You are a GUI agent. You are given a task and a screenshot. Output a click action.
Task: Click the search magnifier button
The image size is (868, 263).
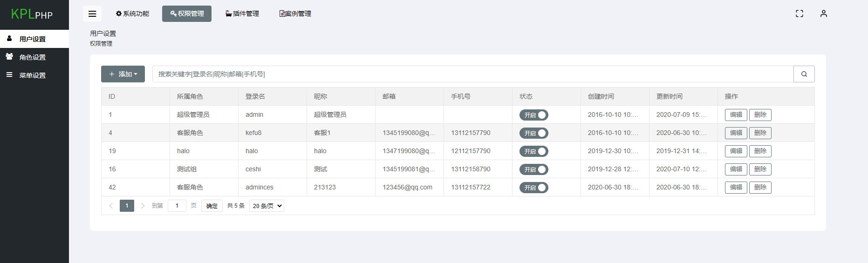[804, 74]
